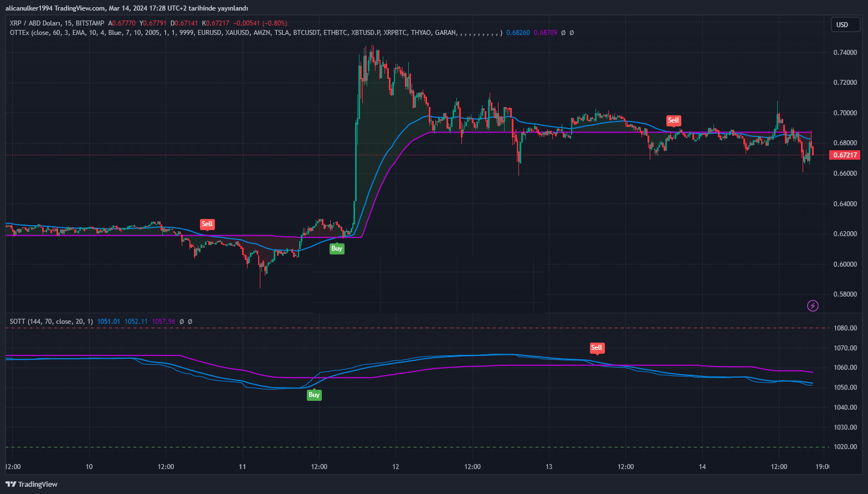Click the SOTT value 1051.01
The height and width of the screenshot is (494, 868).
pyautogui.click(x=109, y=322)
